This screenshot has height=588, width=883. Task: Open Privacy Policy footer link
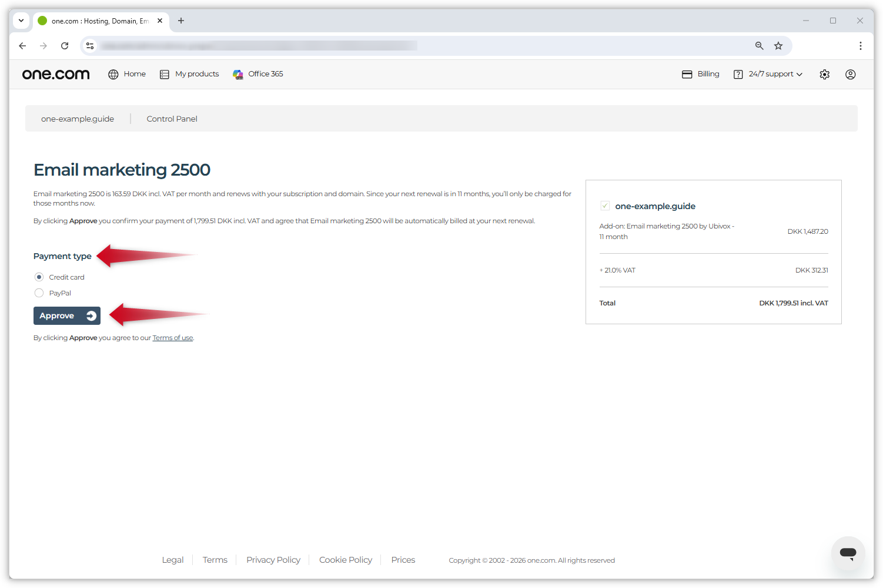click(x=273, y=560)
